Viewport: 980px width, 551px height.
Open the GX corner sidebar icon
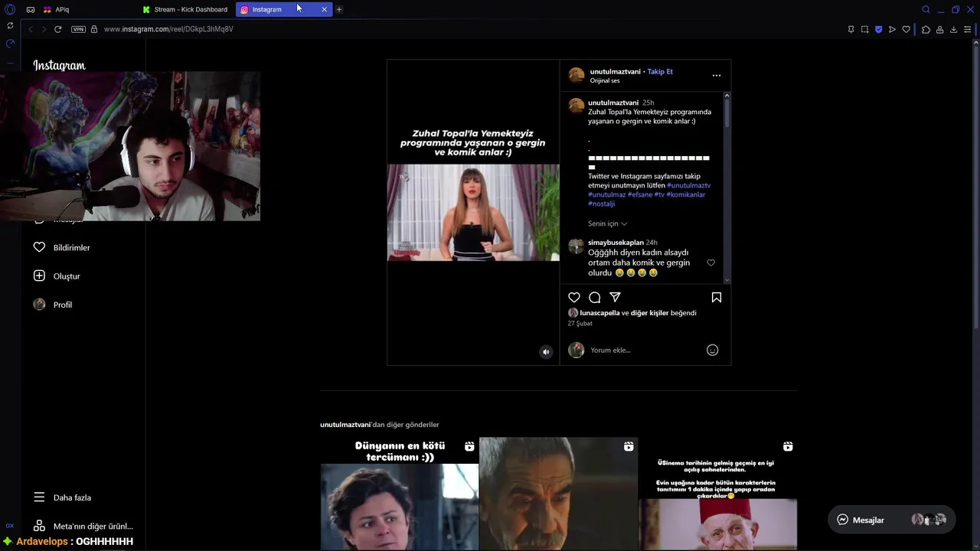click(10, 526)
